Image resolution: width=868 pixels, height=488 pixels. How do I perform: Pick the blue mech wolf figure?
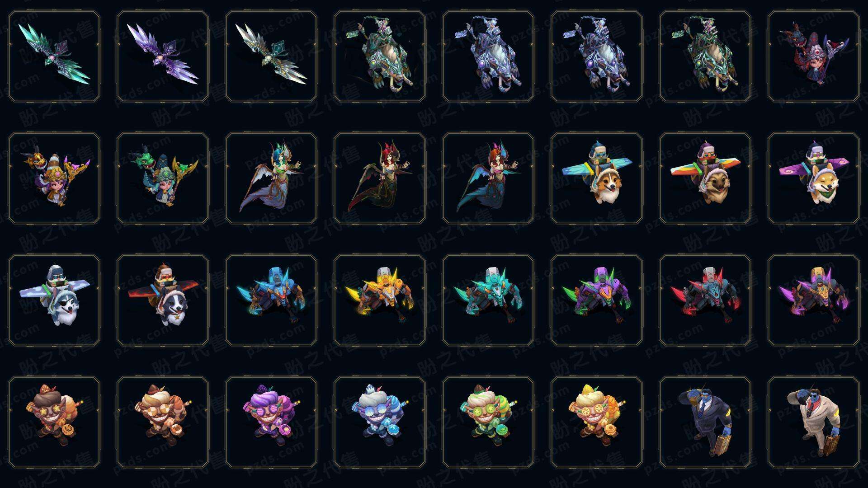point(271,300)
